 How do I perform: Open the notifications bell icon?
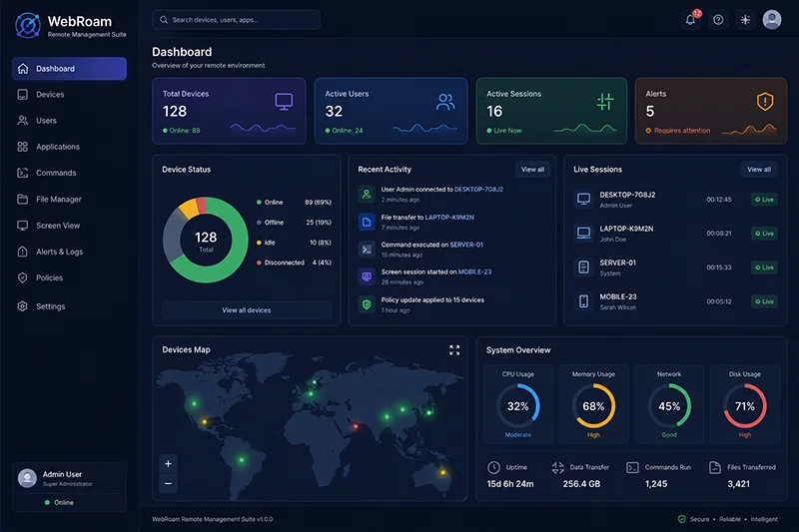690,20
